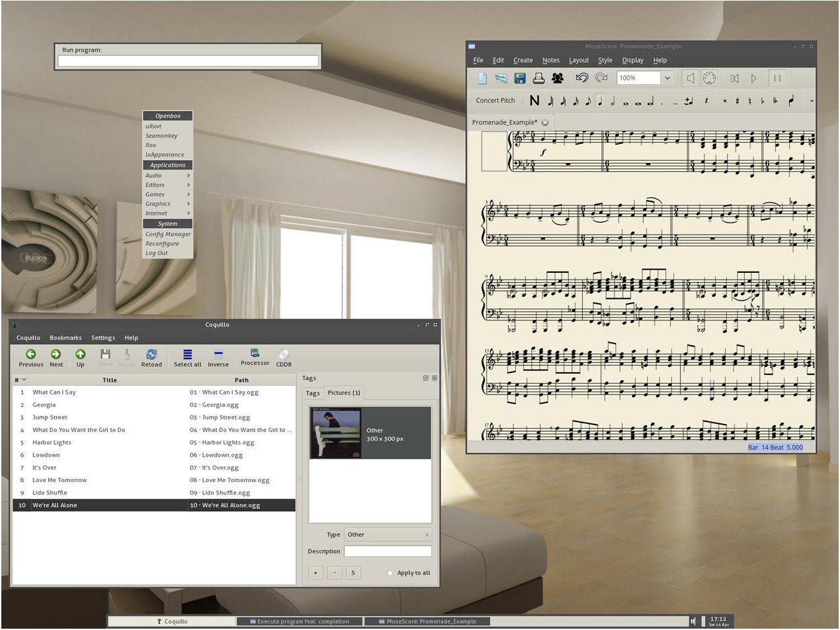Toggle note entry mode N button

534,101
